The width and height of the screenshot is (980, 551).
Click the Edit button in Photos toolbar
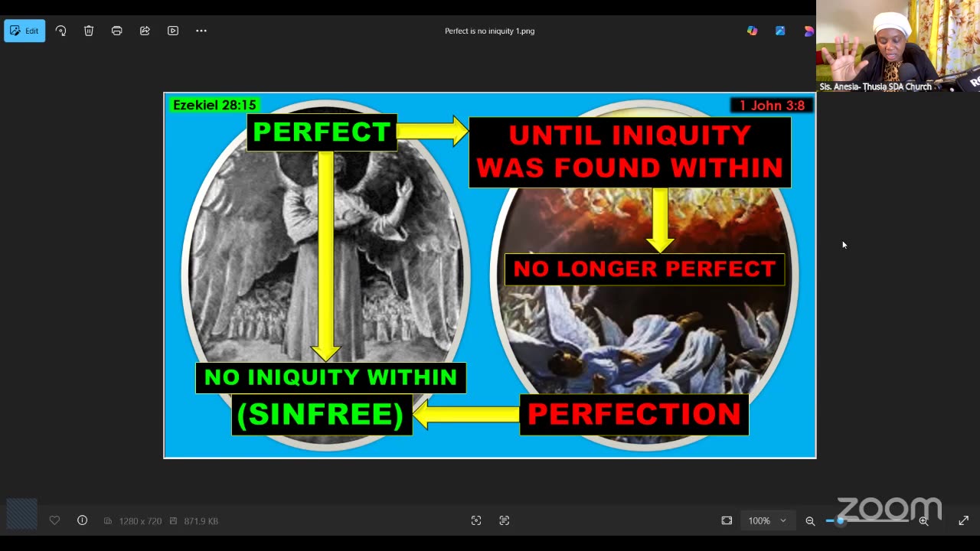coord(24,31)
